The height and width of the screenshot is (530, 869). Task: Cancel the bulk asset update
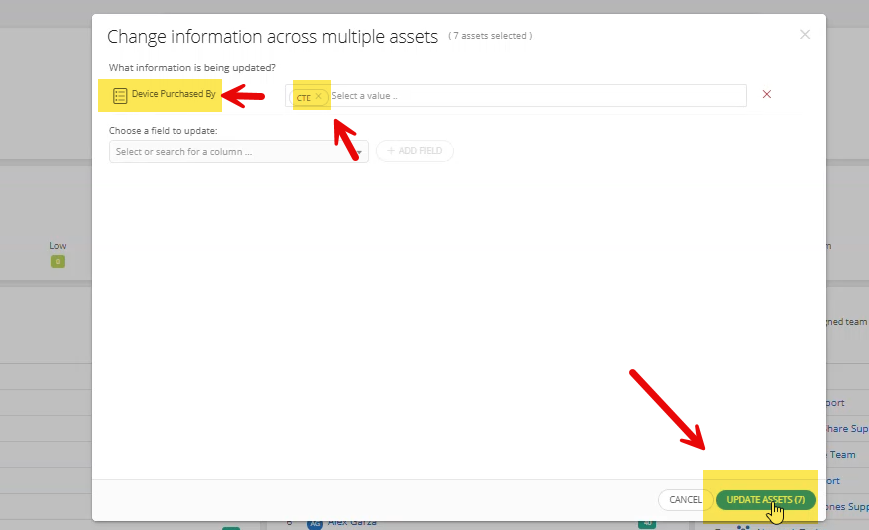point(685,499)
